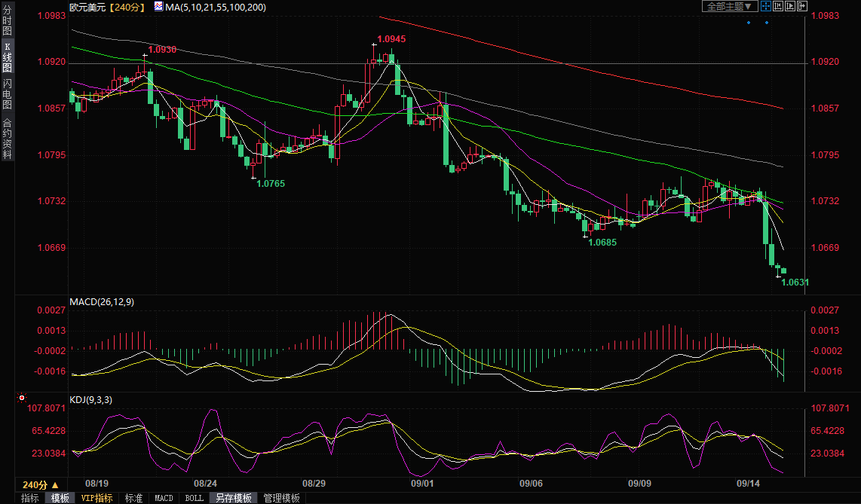This screenshot has height=504, width=861.
Task: Click the jump-to-start chart icon
Action: (778, 6)
